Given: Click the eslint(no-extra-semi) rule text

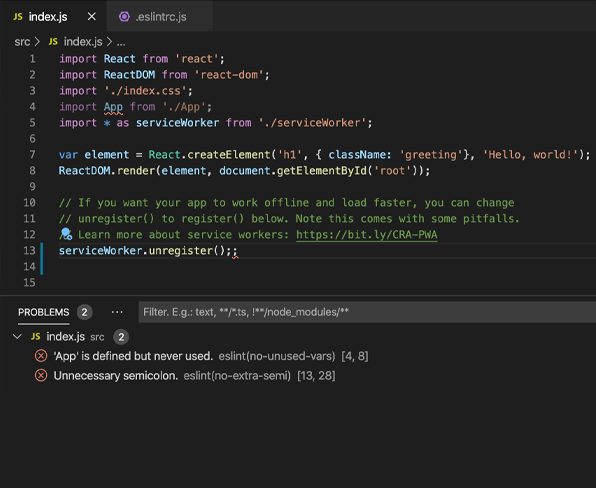Looking at the screenshot, I should (237, 376).
